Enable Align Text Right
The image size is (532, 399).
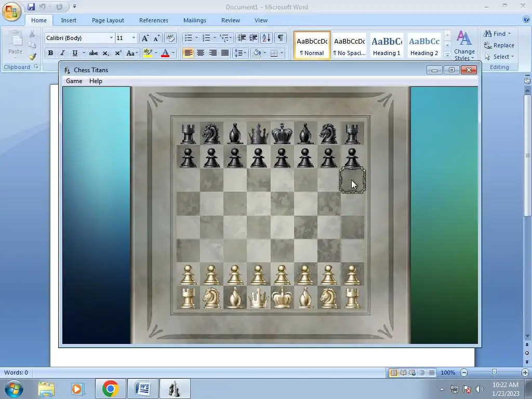212,53
